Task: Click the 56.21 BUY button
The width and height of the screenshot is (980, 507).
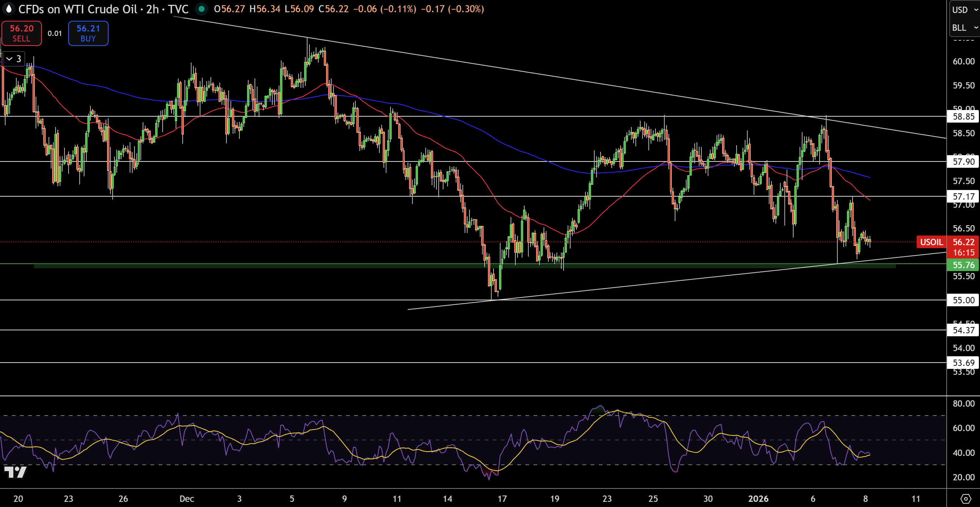Action: pos(88,33)
